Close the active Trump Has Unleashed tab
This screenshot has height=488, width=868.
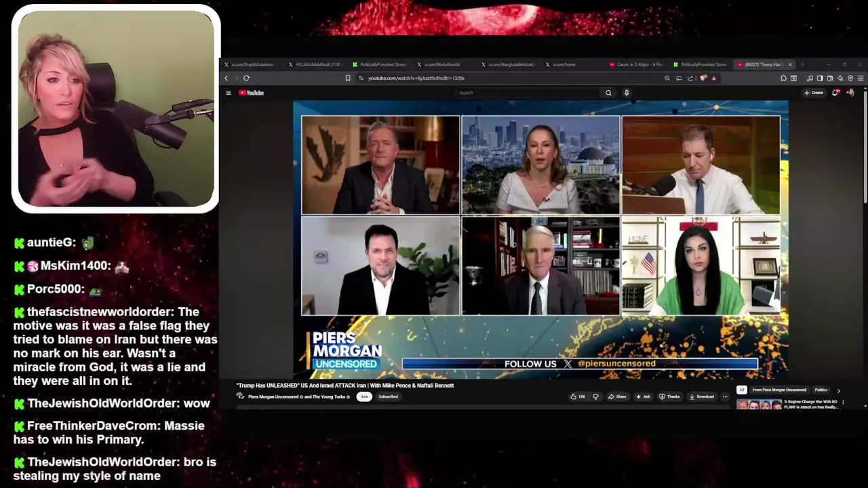790,64
